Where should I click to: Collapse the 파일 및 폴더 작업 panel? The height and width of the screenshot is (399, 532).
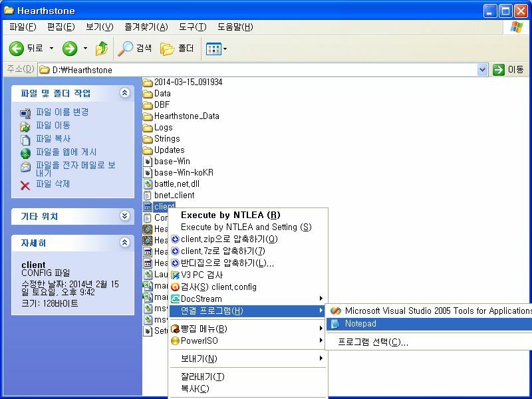tap(125, 93)
